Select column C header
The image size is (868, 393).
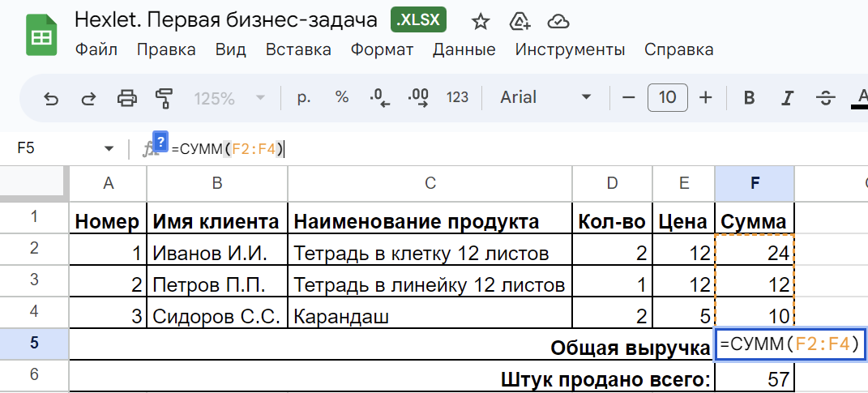pyautogui.click(x=430, y=184)
